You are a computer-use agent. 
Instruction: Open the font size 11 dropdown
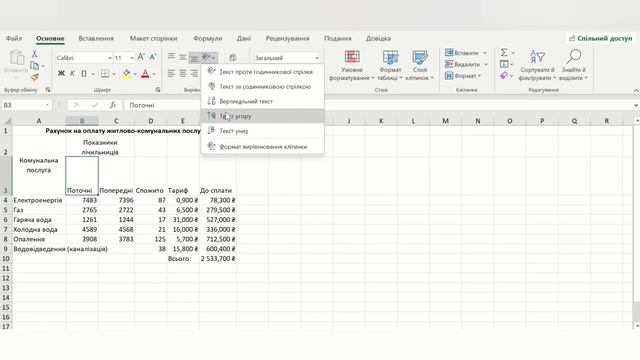coord(132,58)
